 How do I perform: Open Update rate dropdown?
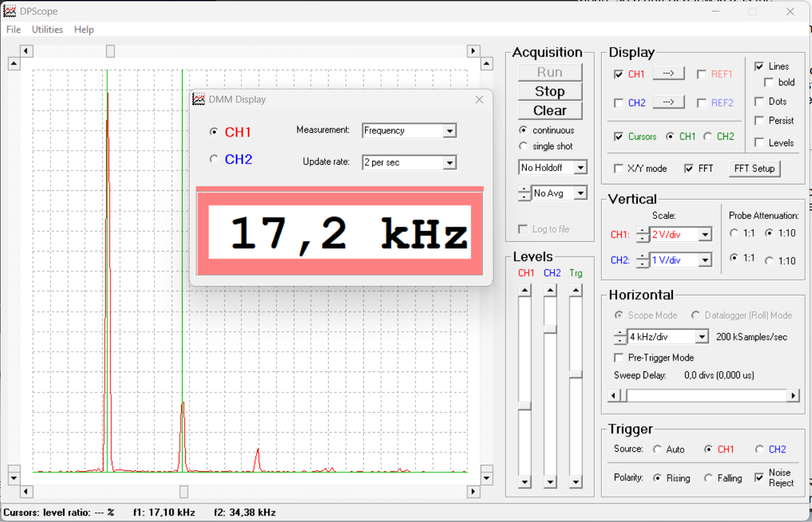point(450,163)
